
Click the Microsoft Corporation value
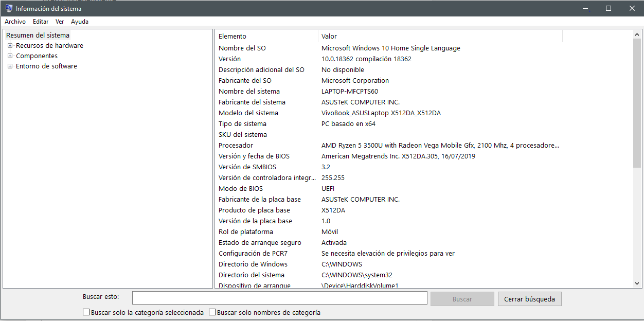click(355, 81)
